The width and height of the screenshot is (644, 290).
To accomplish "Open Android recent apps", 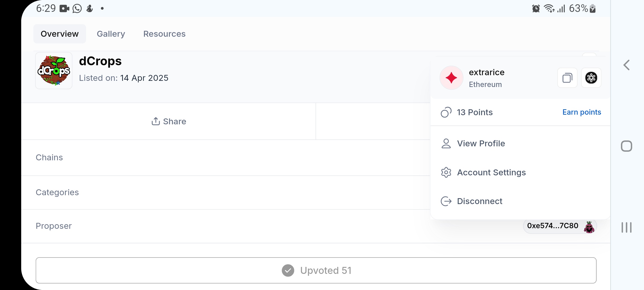I will [627, 227].
